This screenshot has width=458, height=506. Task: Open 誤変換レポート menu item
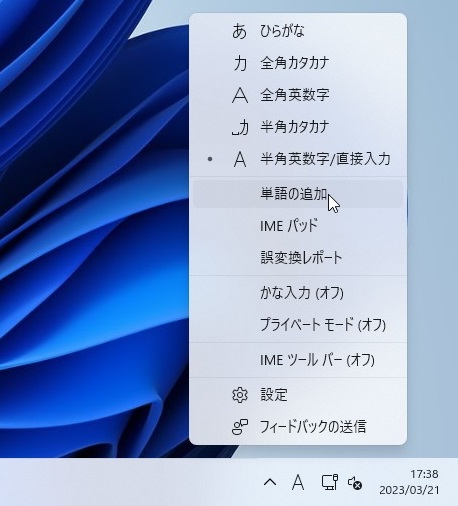point(298,258)
